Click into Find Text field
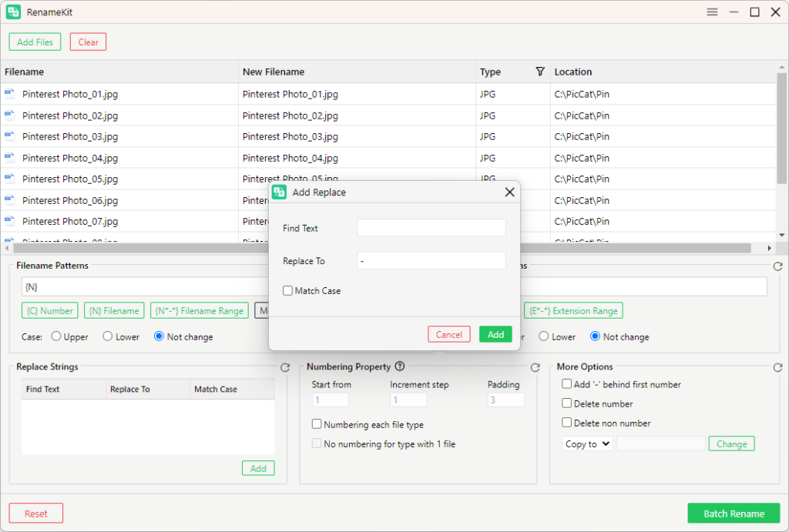789x532 pixels. click(431, 228)
